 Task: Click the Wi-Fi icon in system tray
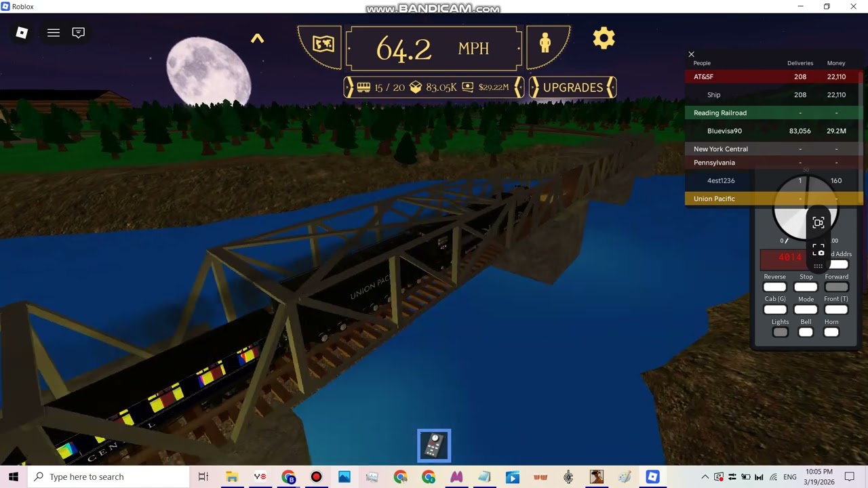[773, 477]
